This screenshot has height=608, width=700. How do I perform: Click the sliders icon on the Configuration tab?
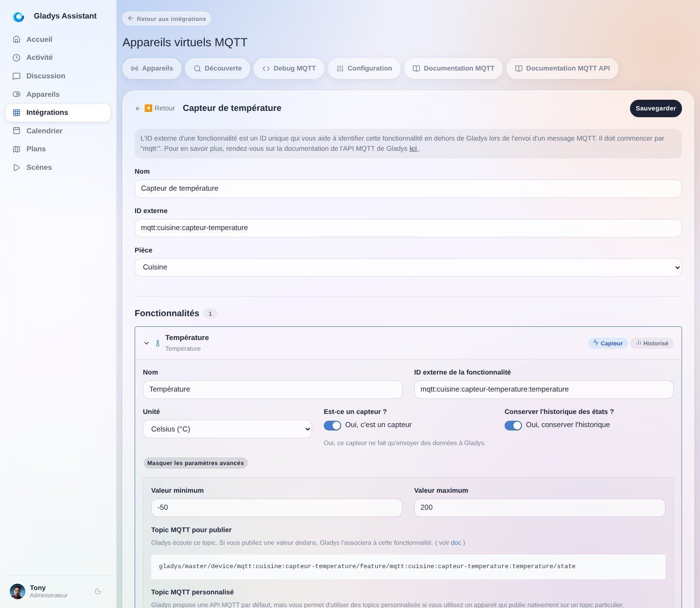pyautogui.click(x=340, y=69)
